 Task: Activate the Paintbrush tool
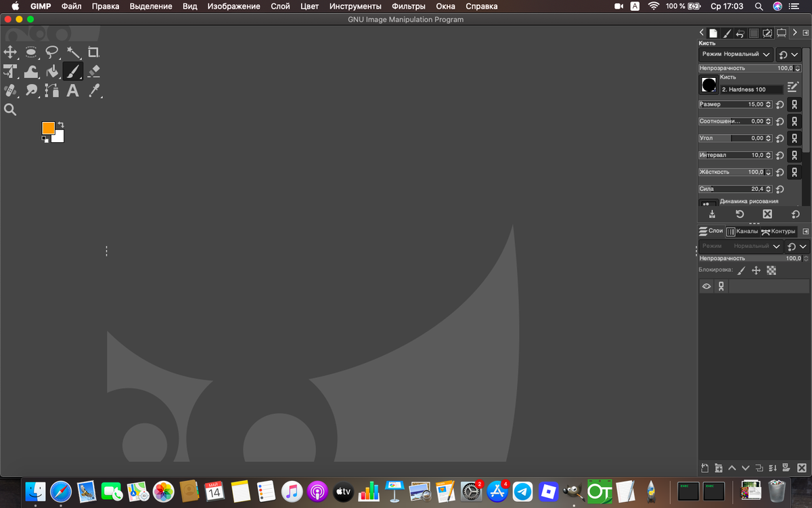click(x=73, y=71)
